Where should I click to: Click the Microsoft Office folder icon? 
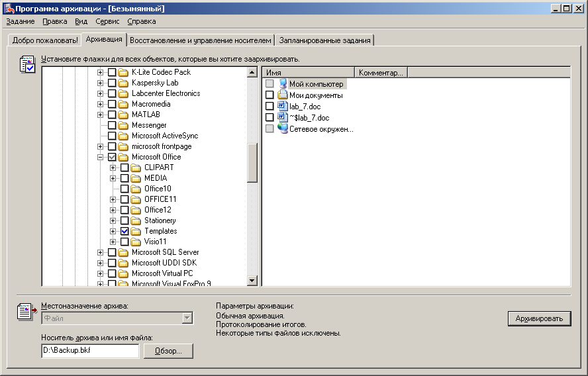coord(123,157)
